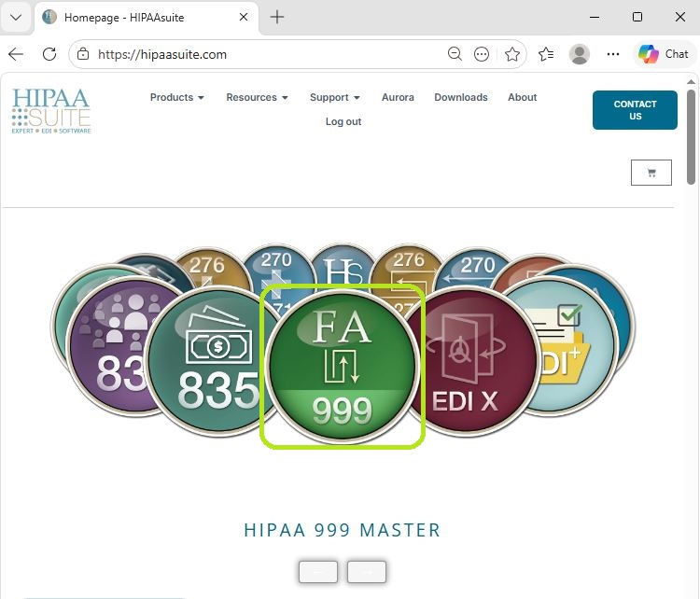Select the light blue EDI+ folder badge
The width and height of the screenshot is (700, 599).
point(576,346)
